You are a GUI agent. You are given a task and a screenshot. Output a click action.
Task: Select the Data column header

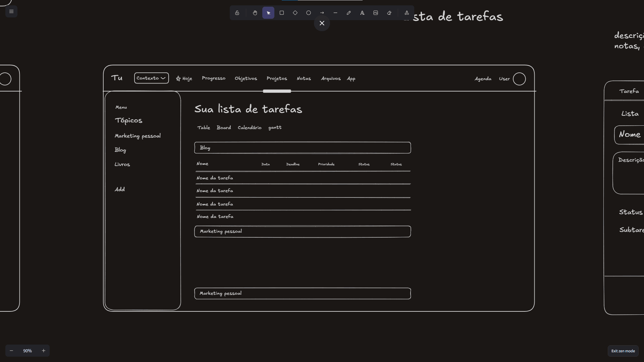click(x=266, y=164)
